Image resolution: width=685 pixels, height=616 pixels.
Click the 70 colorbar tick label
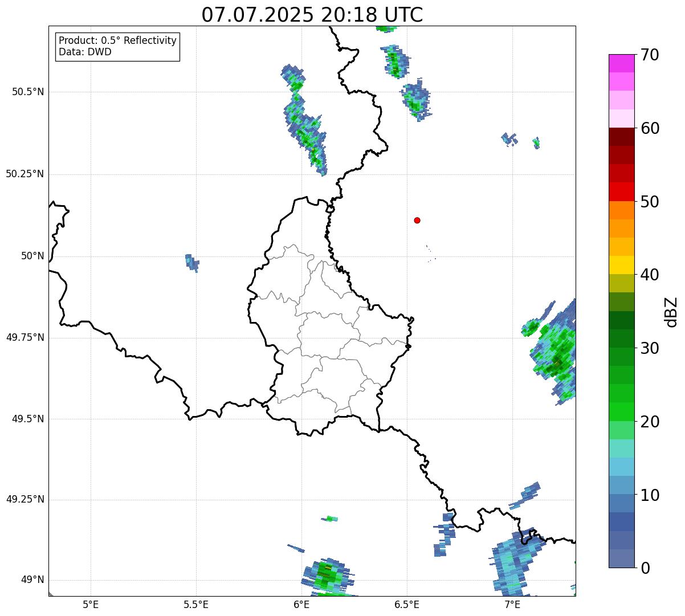click(650, 55)
